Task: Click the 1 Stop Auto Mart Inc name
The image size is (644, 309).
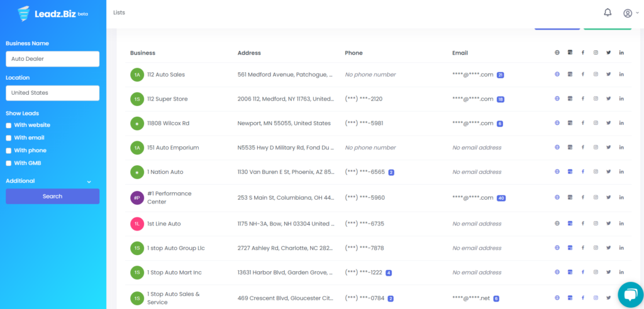Action: (x=175, y=273)
